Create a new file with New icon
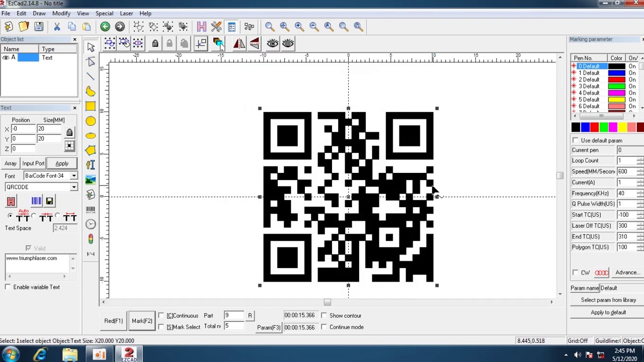 [x=9, y=27]
